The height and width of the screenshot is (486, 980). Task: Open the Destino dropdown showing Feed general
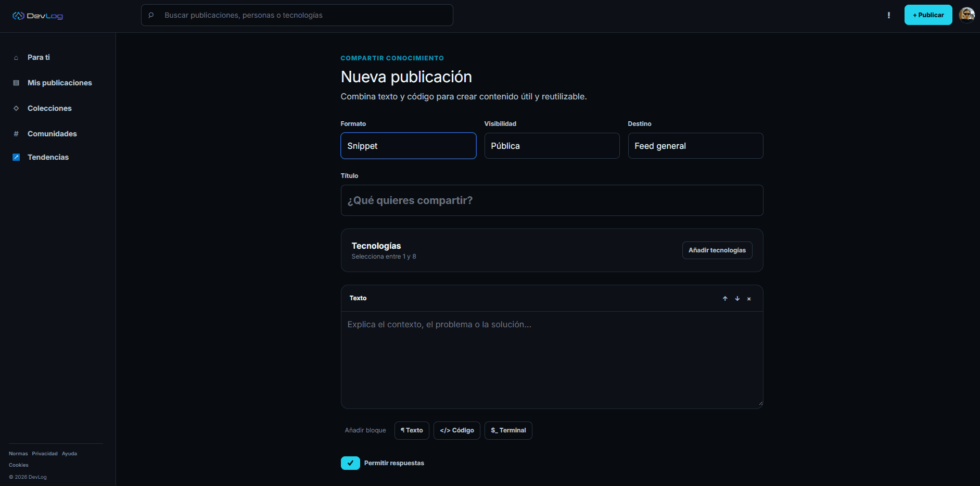tap(696, 146)
